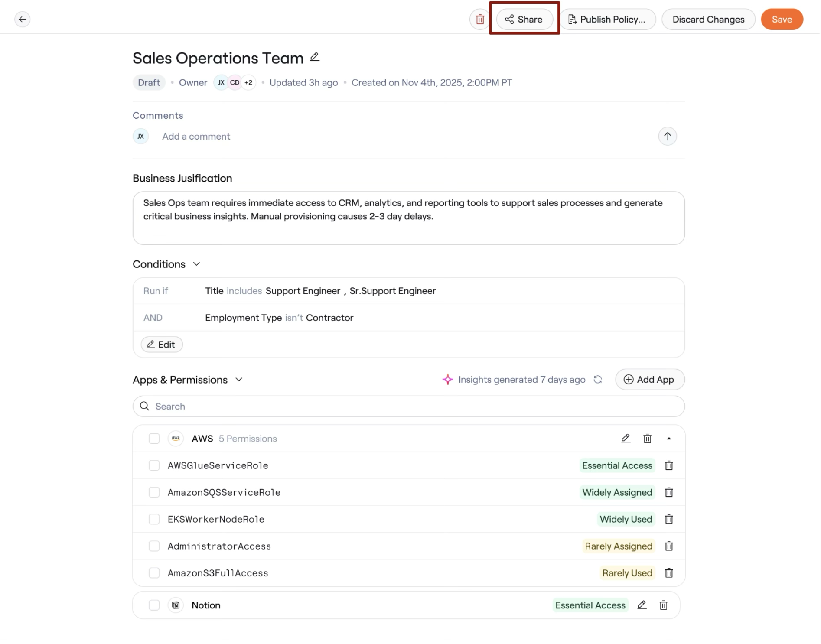Add App to the policy
Image resolution: width=821 pixels, height=644 pixels.
pos(649,380)
